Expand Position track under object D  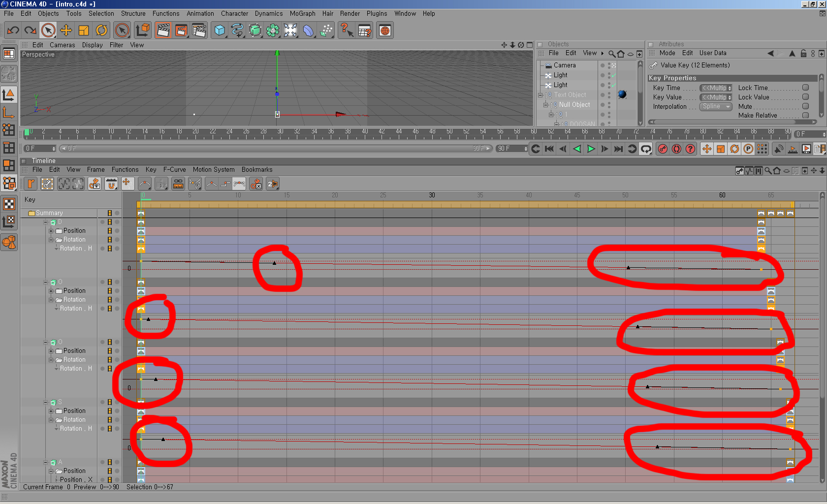51,231
